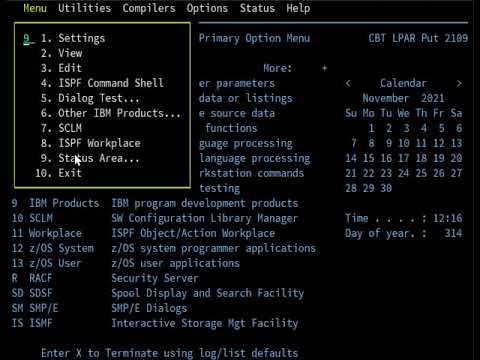Viewport: 480px width, 360px height.
Task: Click 'CBT LPAR Put 2109' text
Action: tap(418, 38)
